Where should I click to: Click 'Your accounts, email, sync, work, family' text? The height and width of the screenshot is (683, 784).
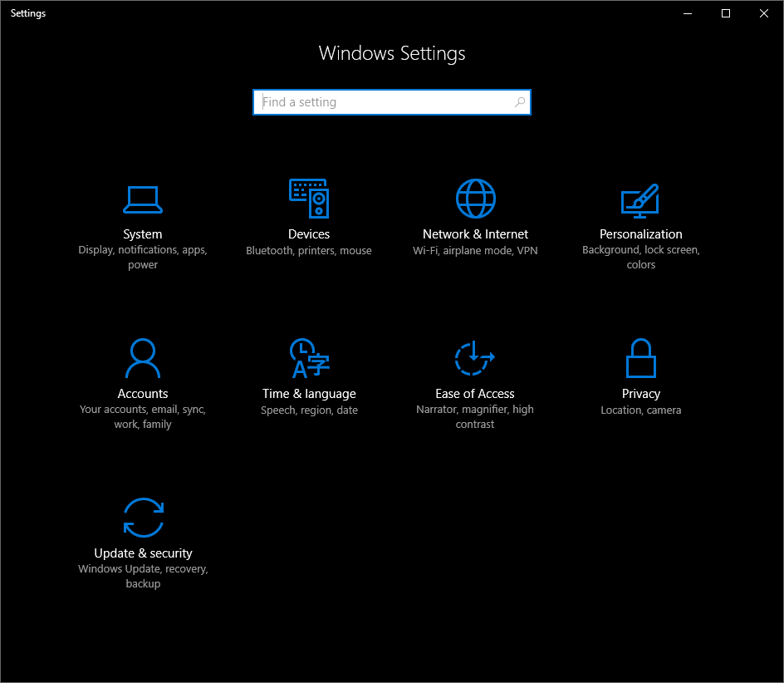click(143, 417)
